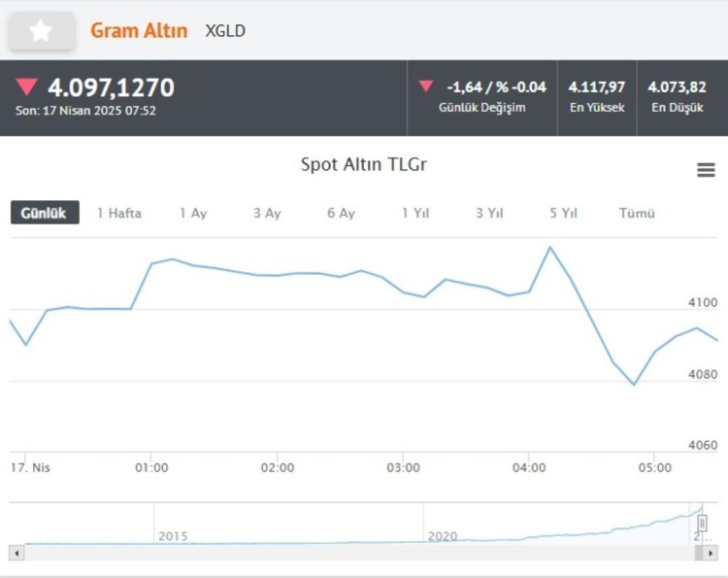The width and height of the screenshot is (728, 578).
Task: Set chart range to 5 Yıl
Action: pyautogui.click(x=563, y=213)
